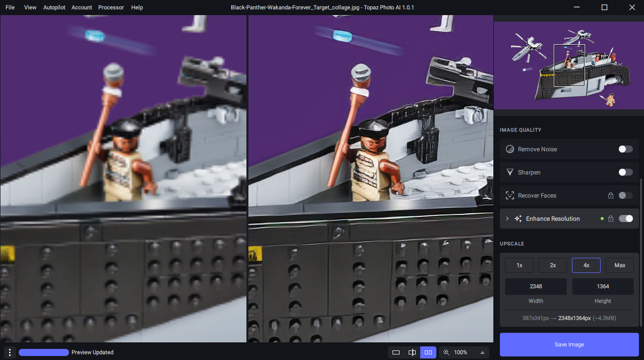The image size is (644, 360).
Task: Click the zoom magnifier icon
Action: pyautogui.click(x=446, y=352)
